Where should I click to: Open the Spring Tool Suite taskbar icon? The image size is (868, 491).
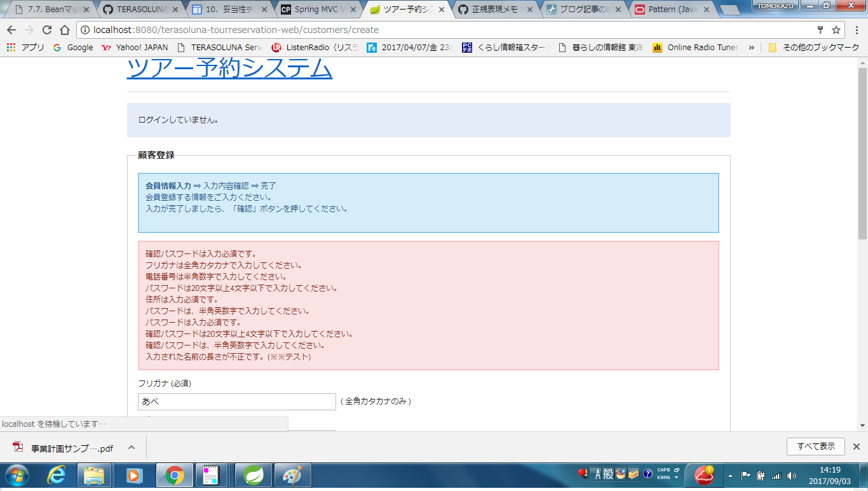(254, 475)
